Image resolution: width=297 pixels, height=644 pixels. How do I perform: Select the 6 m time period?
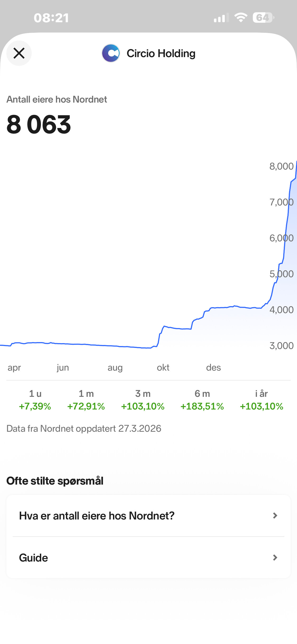coord(202,400)
